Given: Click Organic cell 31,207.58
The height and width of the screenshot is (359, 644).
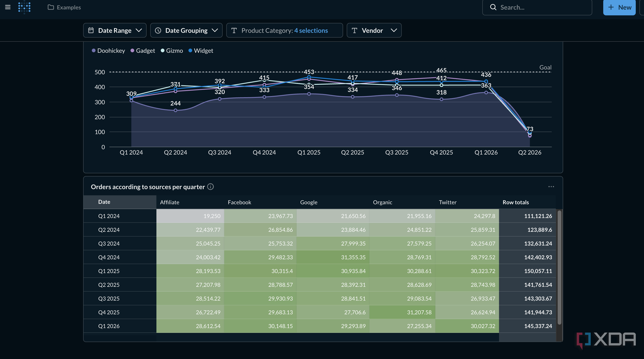Looking at the screenshot, I should (x=402, y=312).
